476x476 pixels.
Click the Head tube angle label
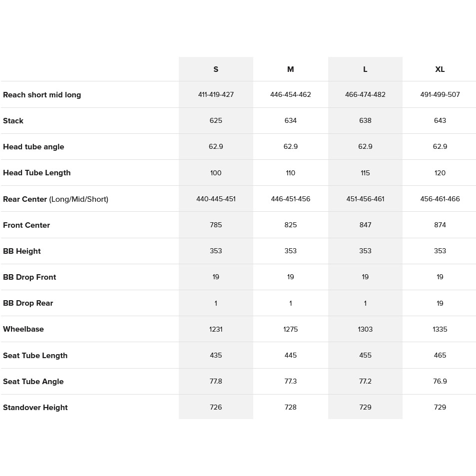pyautogui.click(x=33, y=147)
